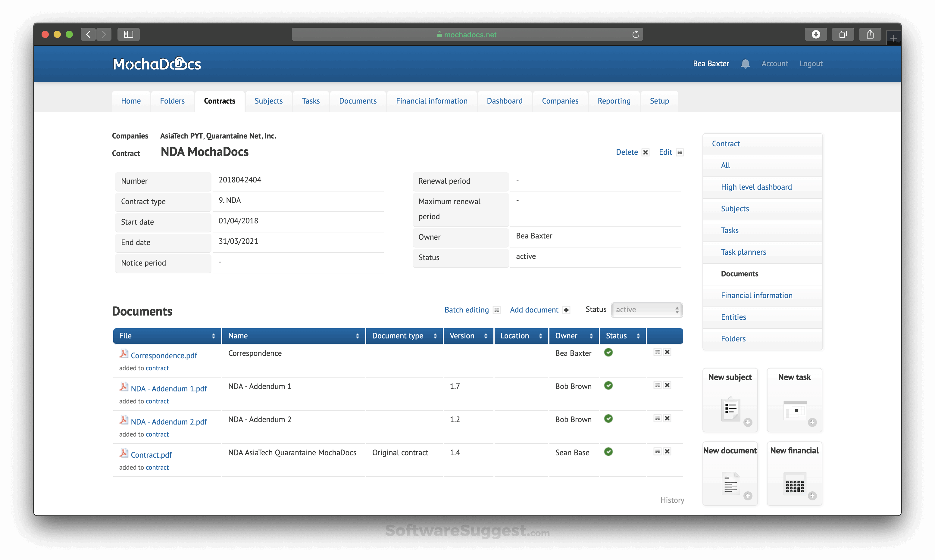
Task: Click the green status check for NDA - Addendum 2
Action: coord(608,419)
